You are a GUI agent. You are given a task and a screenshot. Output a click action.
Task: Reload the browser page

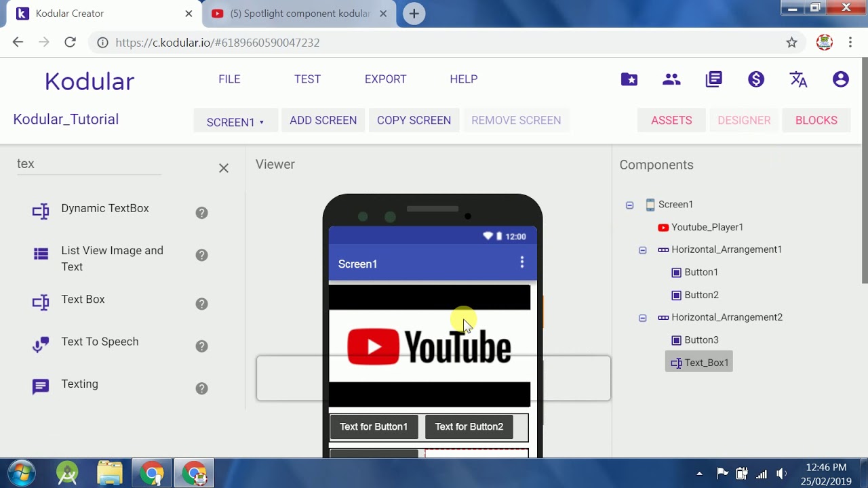coord(70,43)
